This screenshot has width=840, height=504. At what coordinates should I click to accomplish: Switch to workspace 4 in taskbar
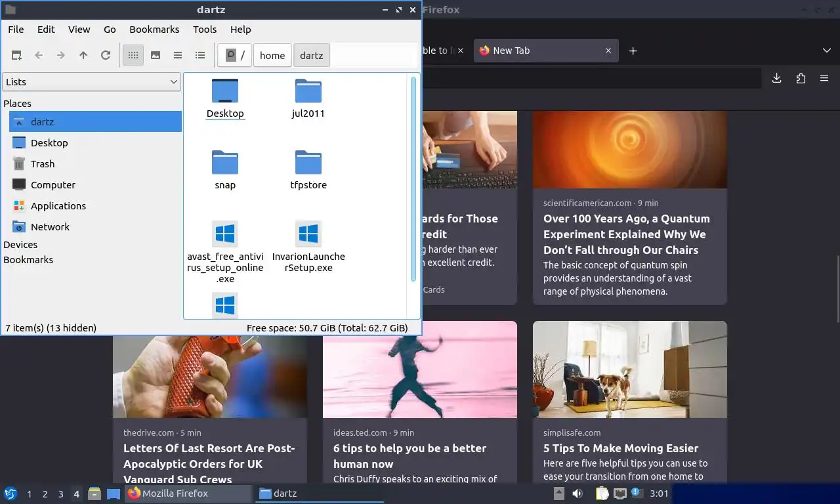tap(77, 493)
